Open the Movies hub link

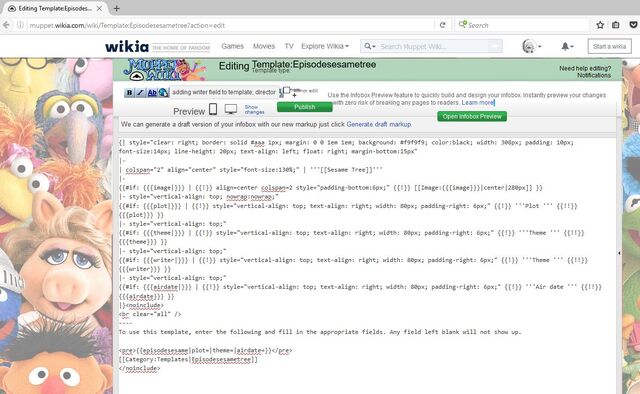coord(264,46)
